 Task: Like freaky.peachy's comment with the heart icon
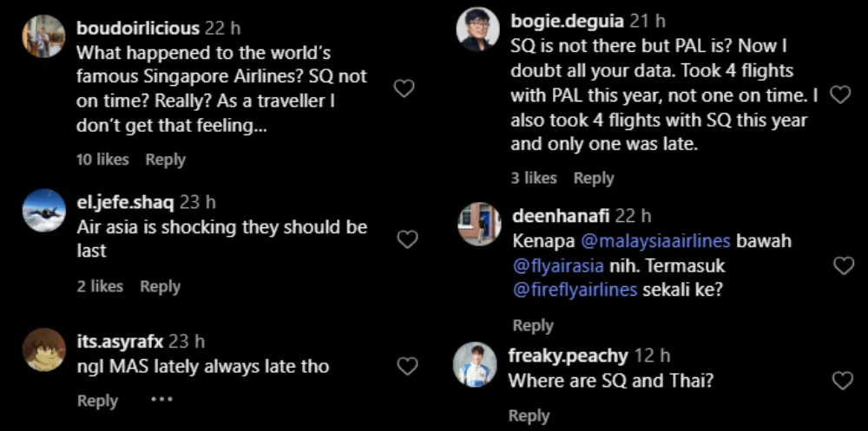842,381
